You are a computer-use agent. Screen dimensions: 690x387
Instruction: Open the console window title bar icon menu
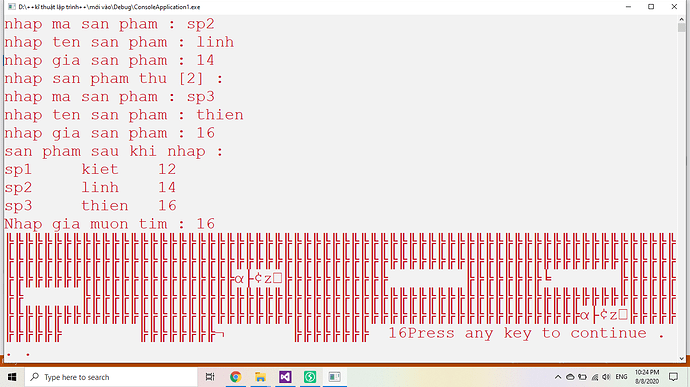tap(12, 7)
